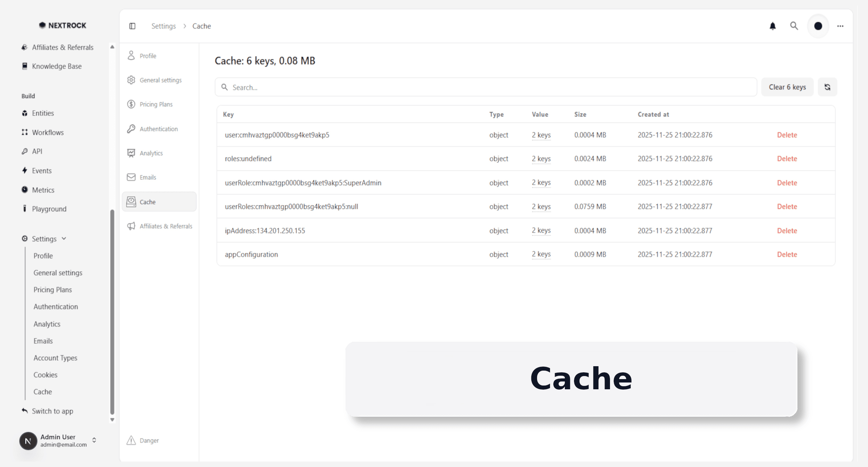Click the Clear 6 keys button
This screenshot has width=868, height=467.
pos(787,87)
